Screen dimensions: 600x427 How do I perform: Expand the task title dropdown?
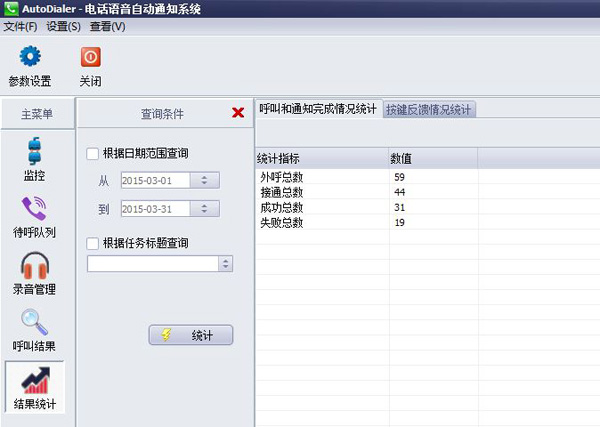point(225,264)
